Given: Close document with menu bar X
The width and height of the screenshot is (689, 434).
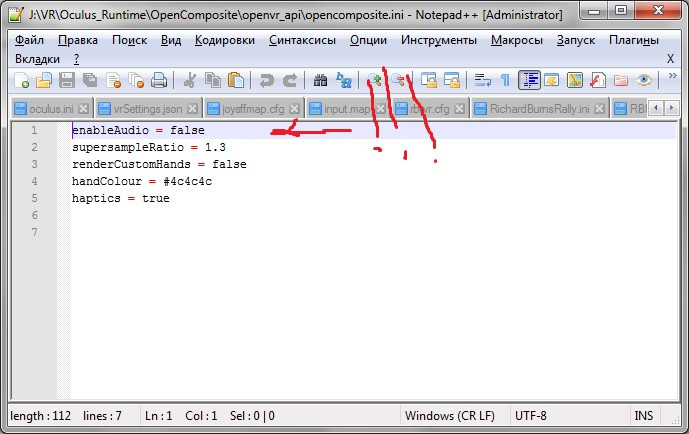Looking at the screenshot, I should (670, 58).
